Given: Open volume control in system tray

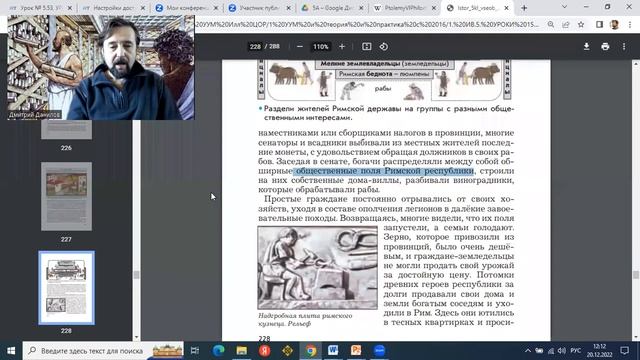Looking at the screenshot, I should point(562,351).
